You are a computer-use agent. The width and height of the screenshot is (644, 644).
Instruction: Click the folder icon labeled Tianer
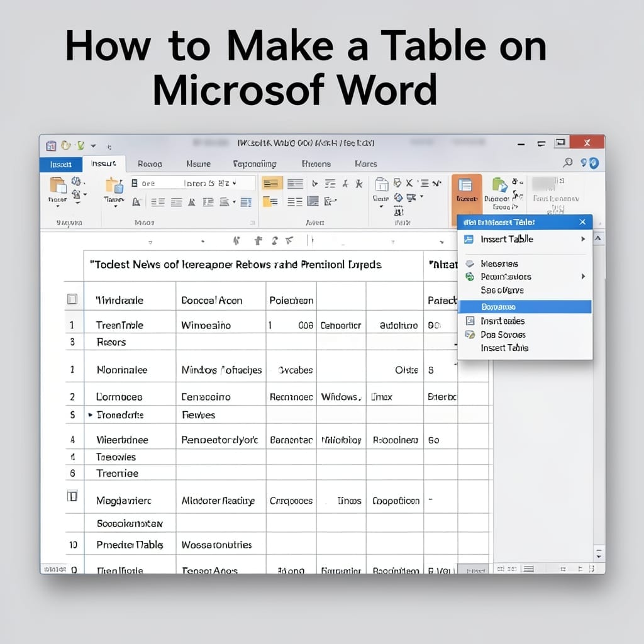[114, 186]
